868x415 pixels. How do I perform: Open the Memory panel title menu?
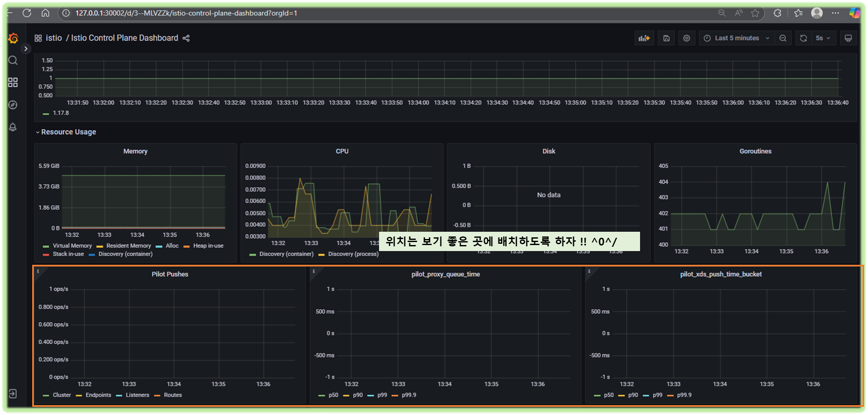coord(135,151)
